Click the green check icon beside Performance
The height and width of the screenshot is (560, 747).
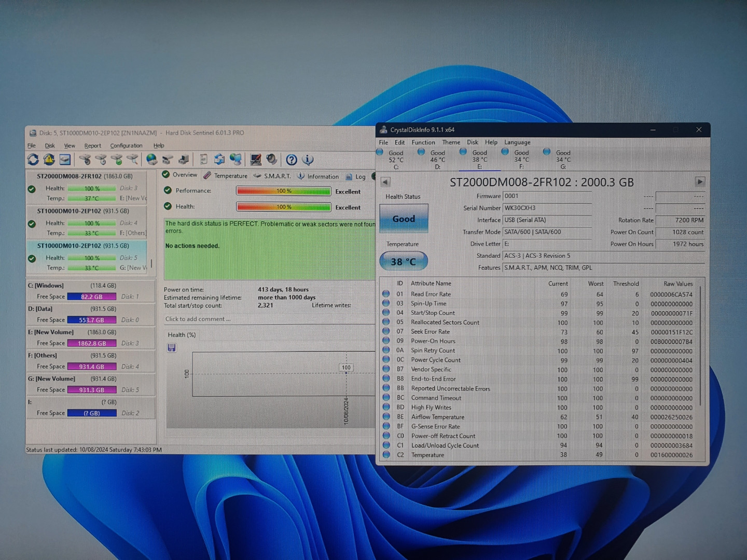click(x=168, y=190)
